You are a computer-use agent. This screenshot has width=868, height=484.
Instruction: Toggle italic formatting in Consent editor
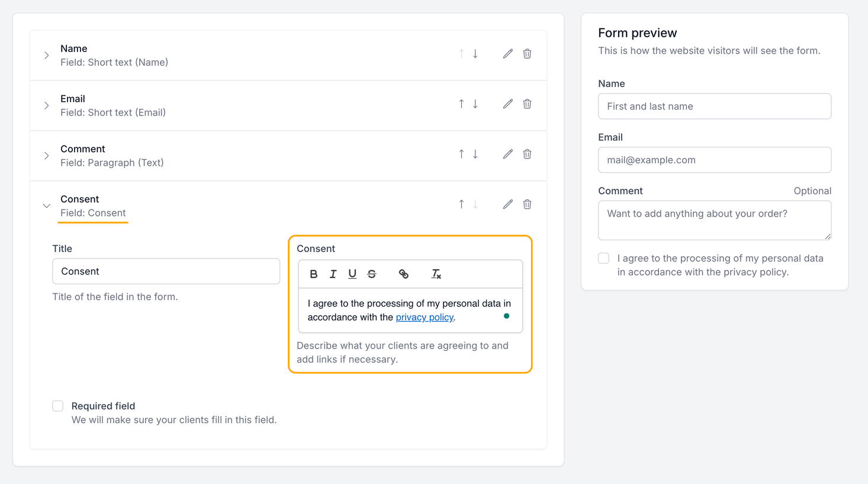(333, 274)
